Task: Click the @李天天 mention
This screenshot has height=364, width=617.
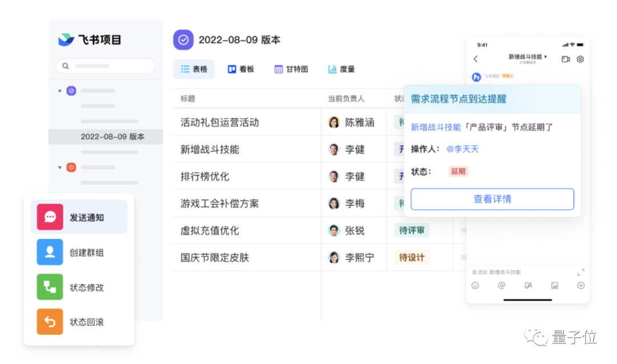Action: pos(463,149)
